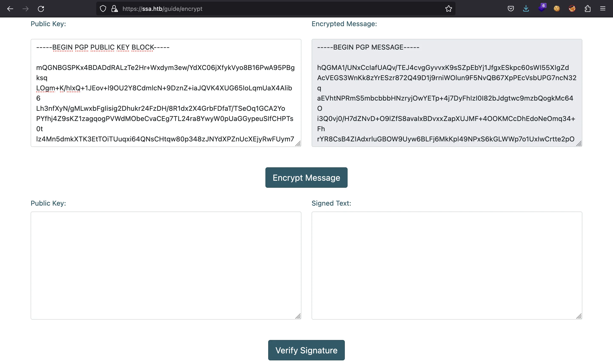This screenshot has height=364, width=613.
Task: Open the tracking protection shield icon
Action: [x=103, y=9]
